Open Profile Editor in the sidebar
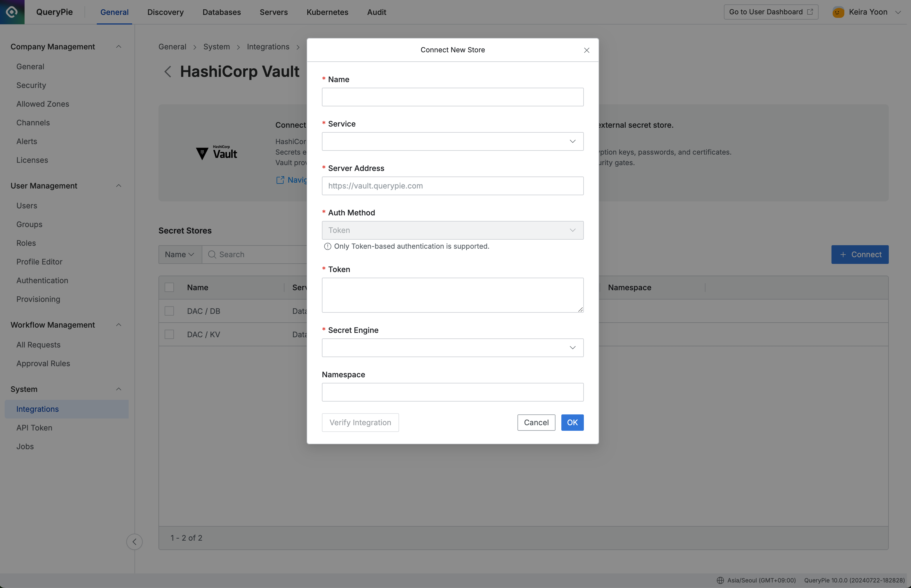Screen dimensions: 911x588 coord(39,262)
